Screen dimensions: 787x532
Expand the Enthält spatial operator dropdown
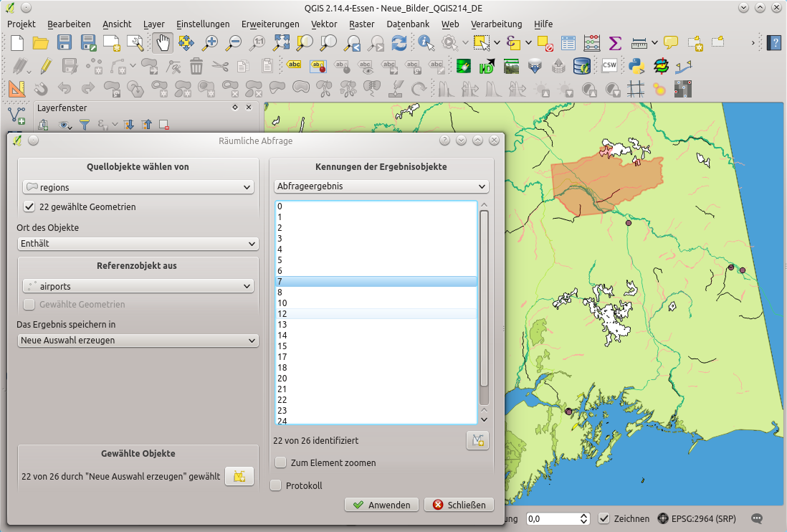[x=138, y=244]
